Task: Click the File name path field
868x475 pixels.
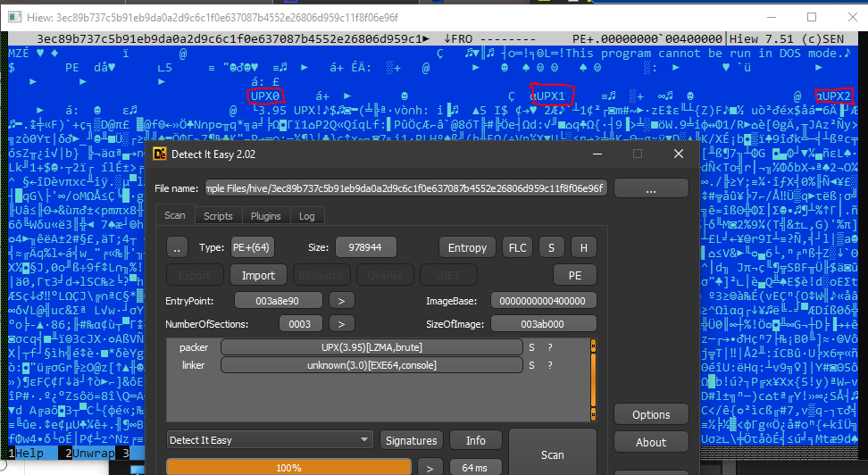Action: [x=405, y=188]
